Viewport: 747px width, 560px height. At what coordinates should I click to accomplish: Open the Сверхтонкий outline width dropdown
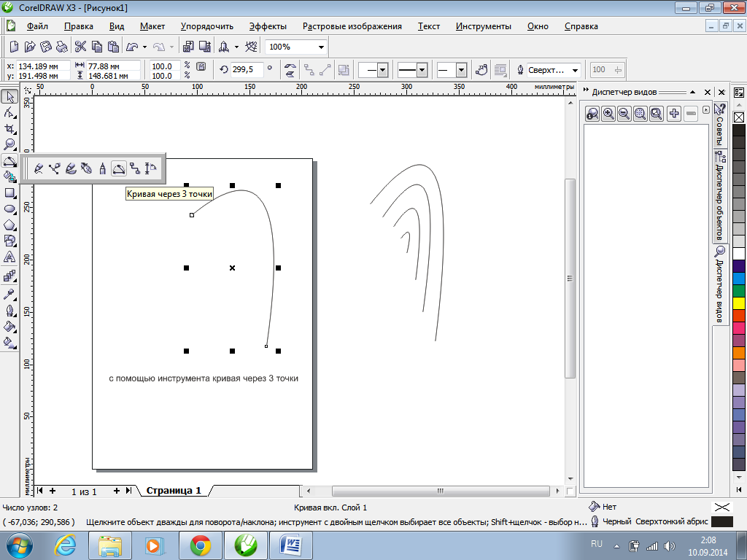click(x=575, y=70)
